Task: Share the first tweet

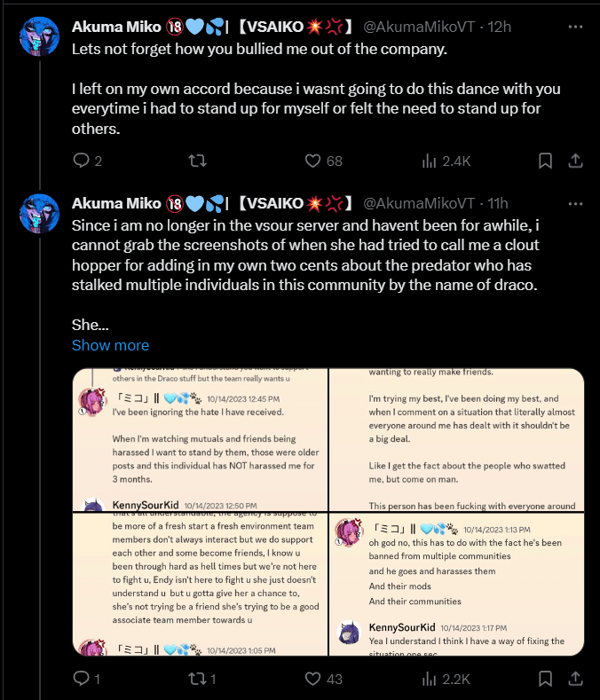Action: pyautogui.click(x=575, y=161)
